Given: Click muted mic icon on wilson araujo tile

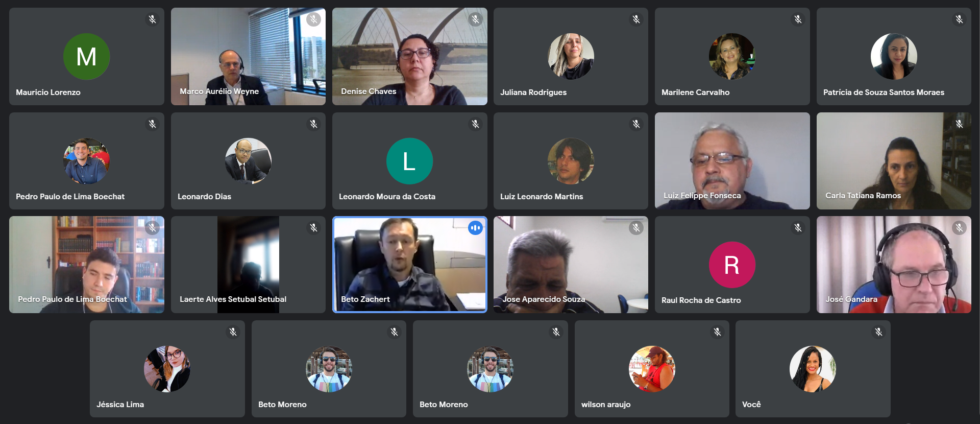Looking at the screenshot, I should [717, 332].
